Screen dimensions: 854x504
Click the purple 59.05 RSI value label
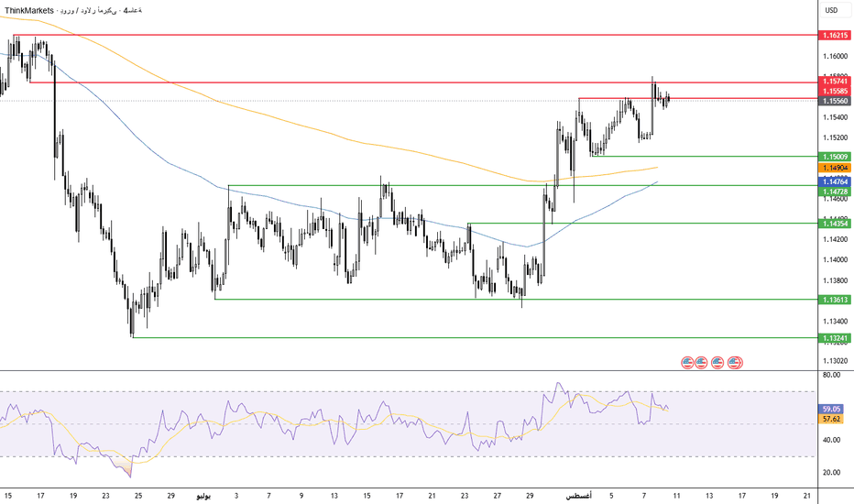831,410
